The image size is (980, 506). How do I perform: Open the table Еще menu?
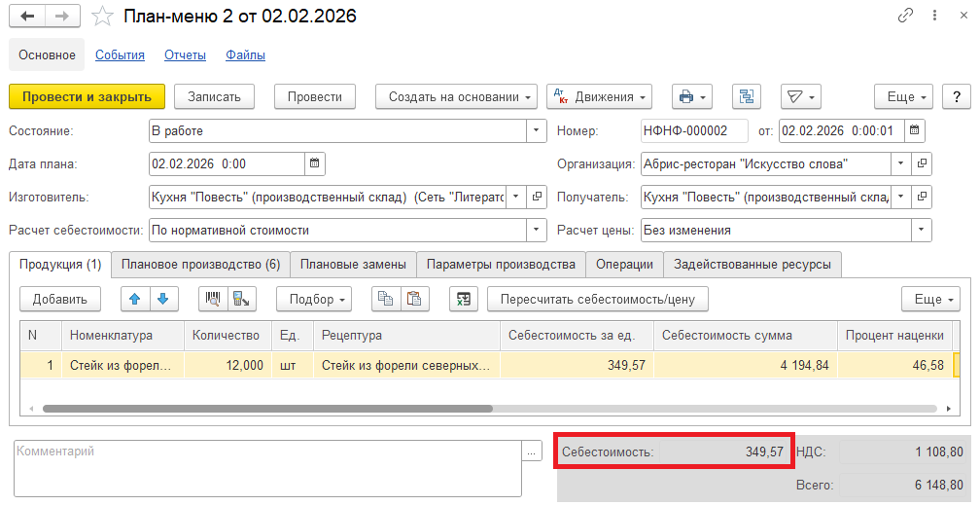[930, 299]
